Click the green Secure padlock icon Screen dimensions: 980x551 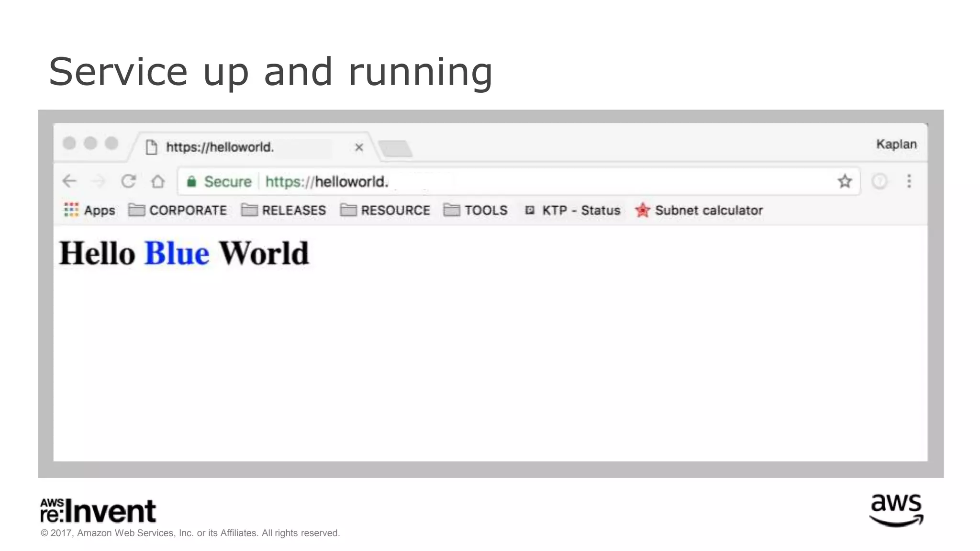tap(191, 182)
